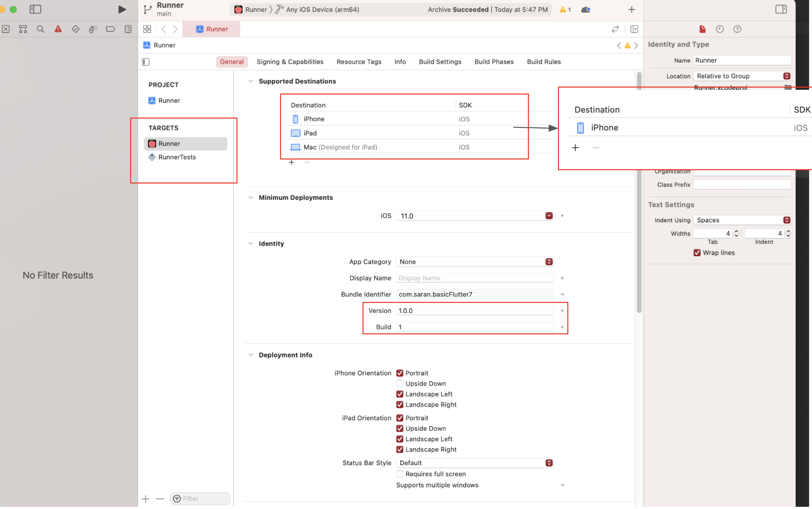
Task: Enable iPhone Upside Down orientation
Action: click(399, 383)
